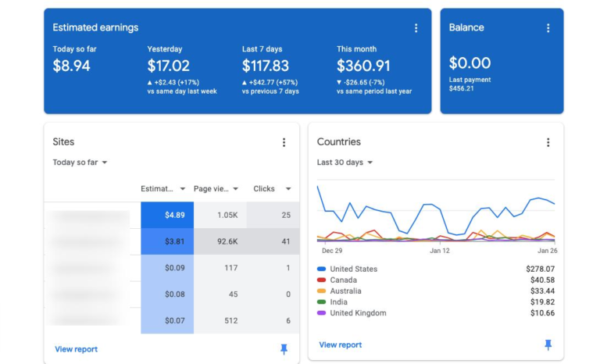The width and height of the screenshot is (600, 364).
Task: Open View report link in Sites card
Action: [x=76, y=349]
